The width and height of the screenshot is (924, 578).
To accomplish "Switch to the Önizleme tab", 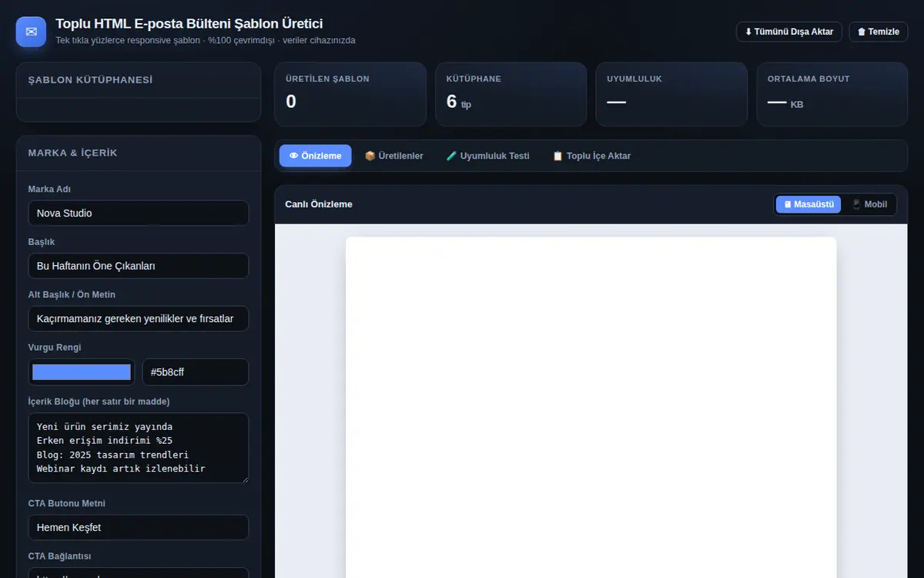I will click(315, 156).
